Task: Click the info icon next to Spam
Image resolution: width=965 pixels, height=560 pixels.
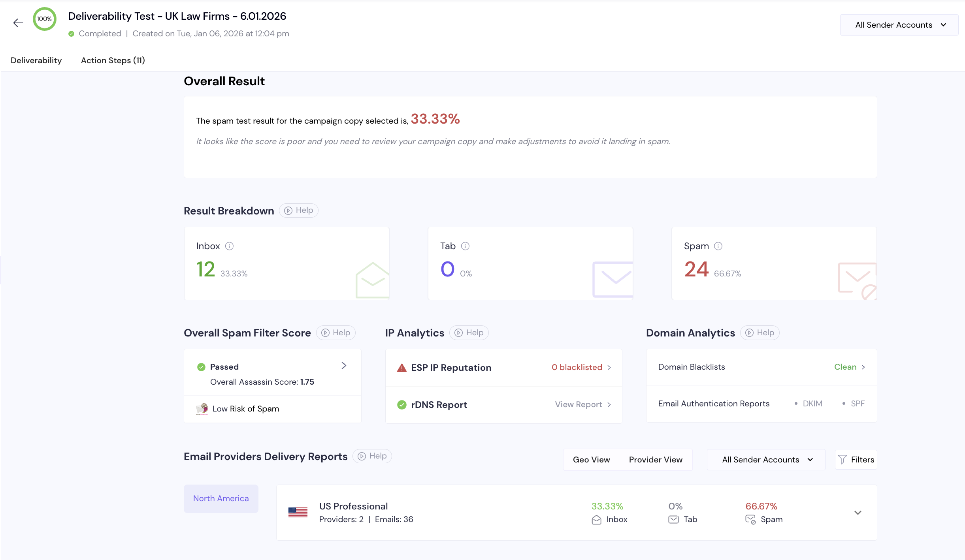Action: tap(718, 246)
